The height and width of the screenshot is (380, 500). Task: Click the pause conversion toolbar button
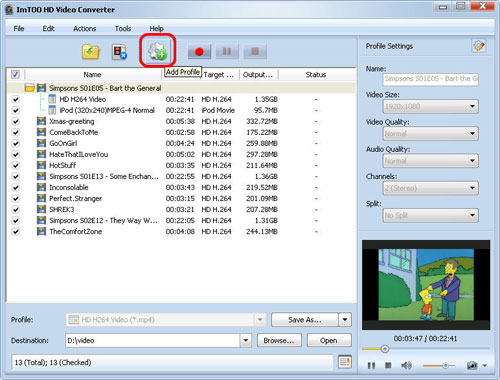[x=227, y=52]
